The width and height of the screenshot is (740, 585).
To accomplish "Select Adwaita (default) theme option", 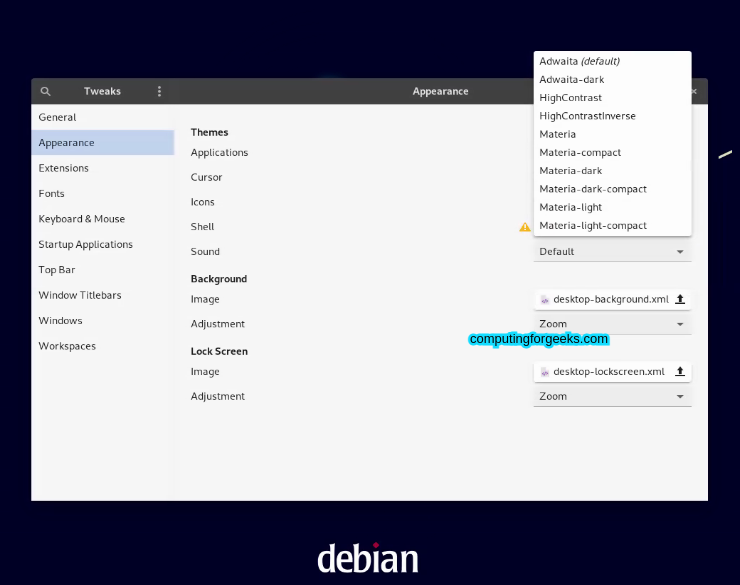I will (x=613, y=61).
